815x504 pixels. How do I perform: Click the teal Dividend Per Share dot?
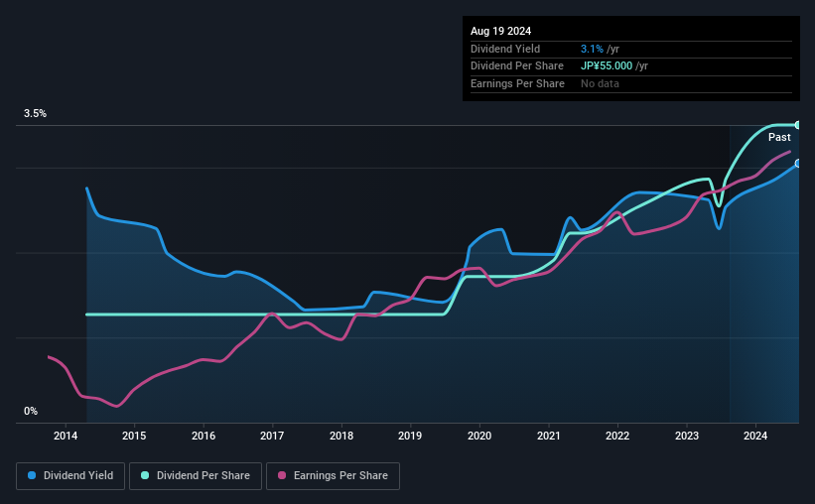(145, 475)
